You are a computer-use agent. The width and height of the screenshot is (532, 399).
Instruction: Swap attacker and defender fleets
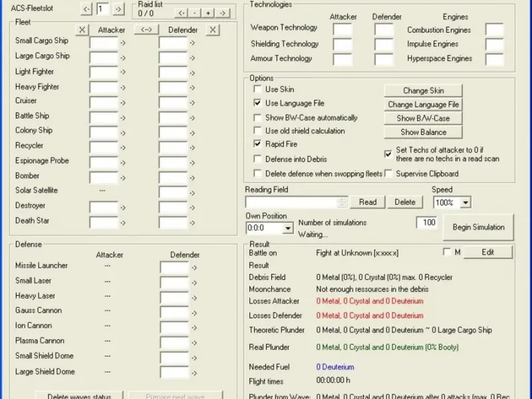(x=146, y=30)
